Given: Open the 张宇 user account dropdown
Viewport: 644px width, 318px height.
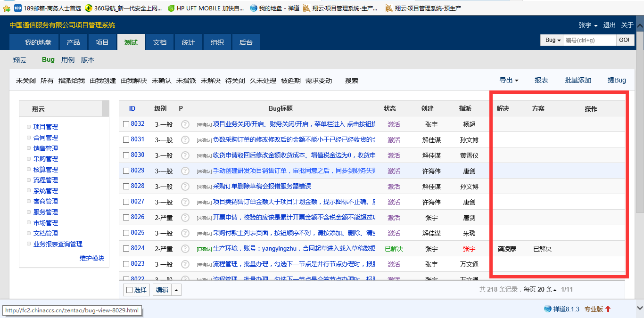Looking at the screenshot, I should (x=588, y=25).
